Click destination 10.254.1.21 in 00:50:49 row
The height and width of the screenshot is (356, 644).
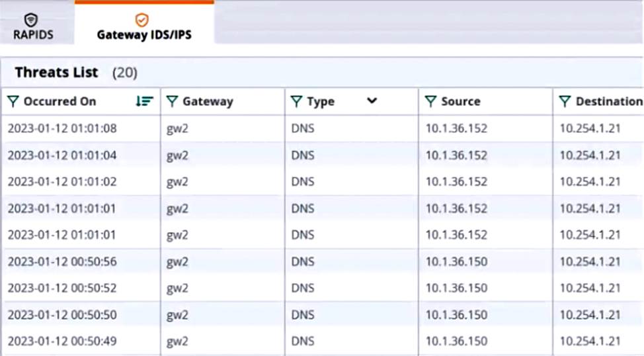pyautogui.click(x=590, y=341)
